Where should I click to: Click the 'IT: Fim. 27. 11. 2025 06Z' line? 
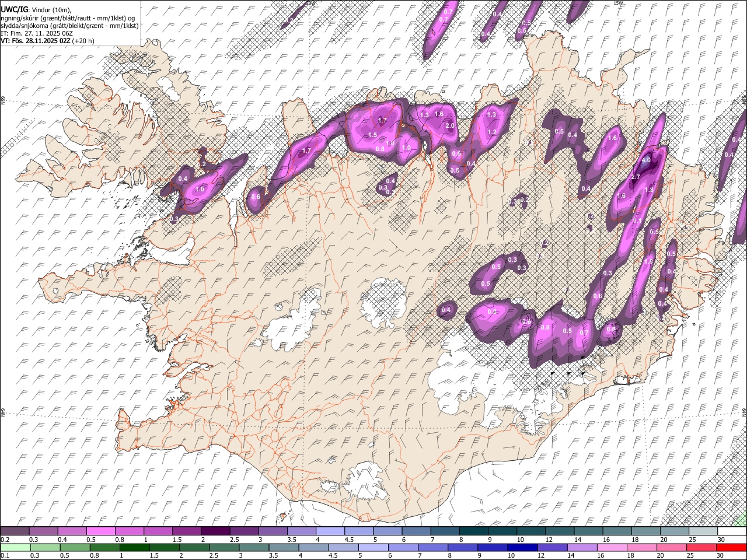(x=37, y=33)
